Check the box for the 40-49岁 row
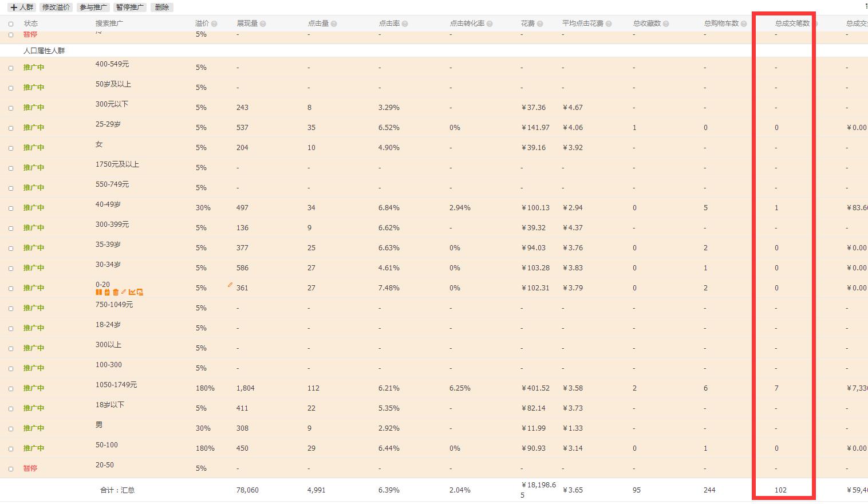 [11, 208]
